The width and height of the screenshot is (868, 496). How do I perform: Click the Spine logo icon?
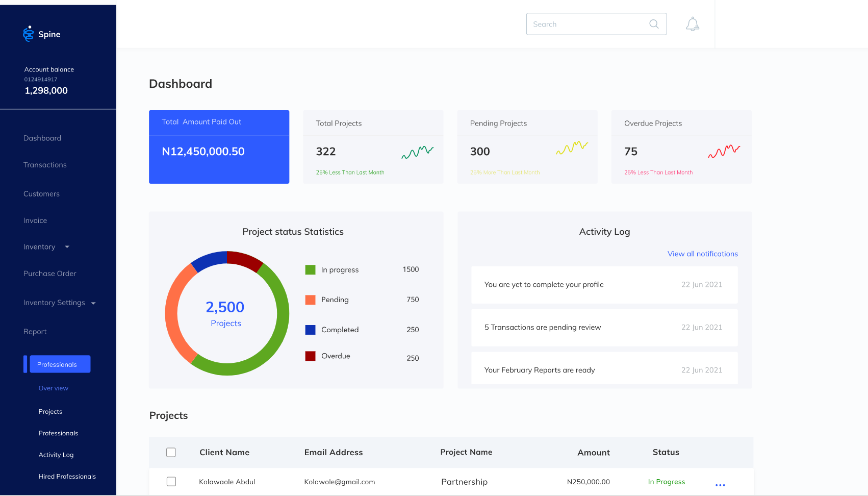point(29,34)
